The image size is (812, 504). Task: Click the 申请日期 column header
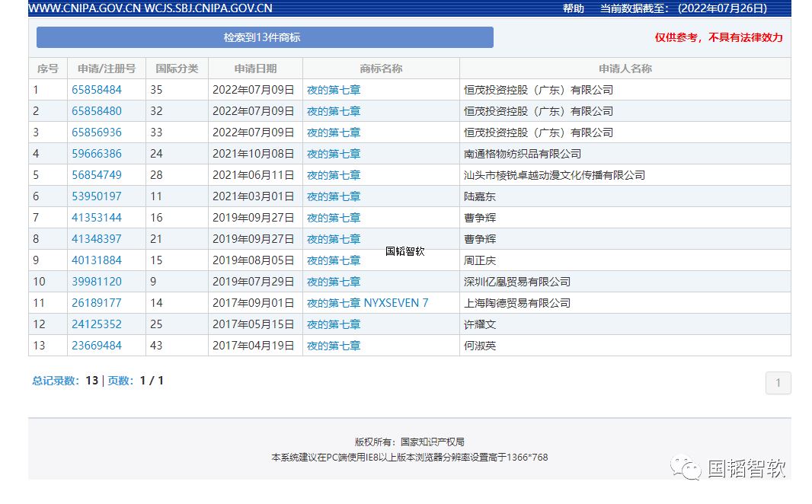pos(255,69)
